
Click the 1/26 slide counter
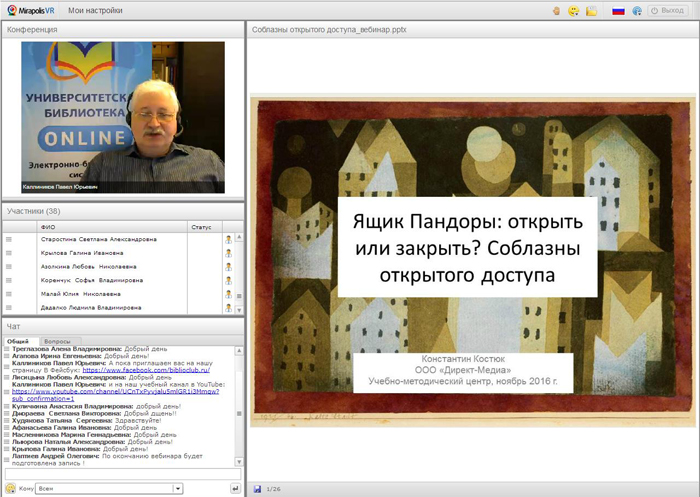(273, 489)
